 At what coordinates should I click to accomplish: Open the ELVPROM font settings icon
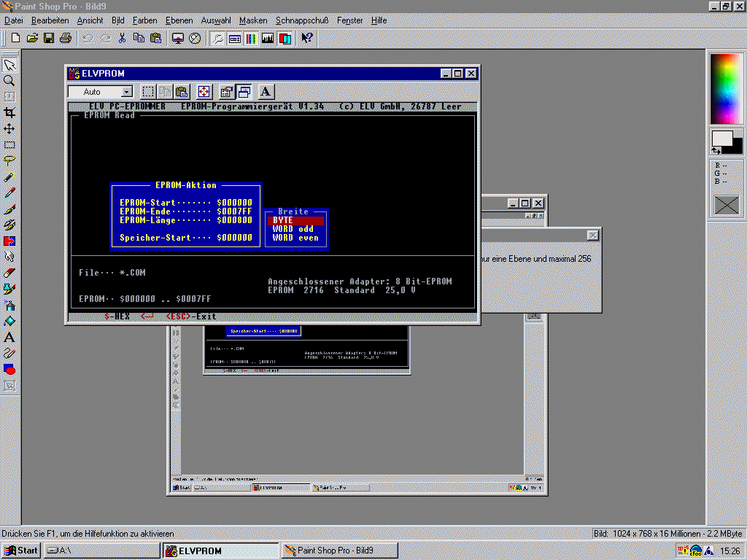coord(266,91)
